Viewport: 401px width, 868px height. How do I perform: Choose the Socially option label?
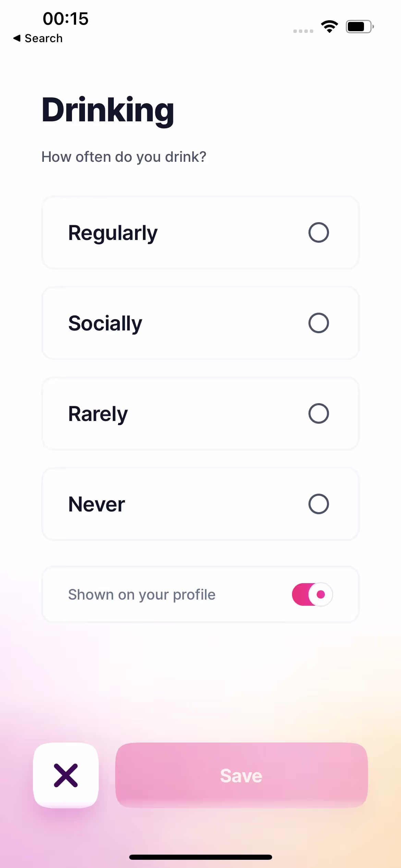coord(105,324)
